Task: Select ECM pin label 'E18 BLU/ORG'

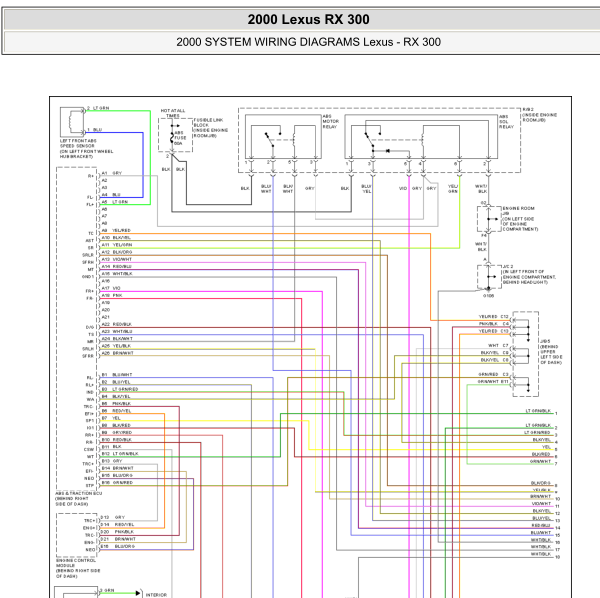Action: pyautogui.click(x=117, y=546)
